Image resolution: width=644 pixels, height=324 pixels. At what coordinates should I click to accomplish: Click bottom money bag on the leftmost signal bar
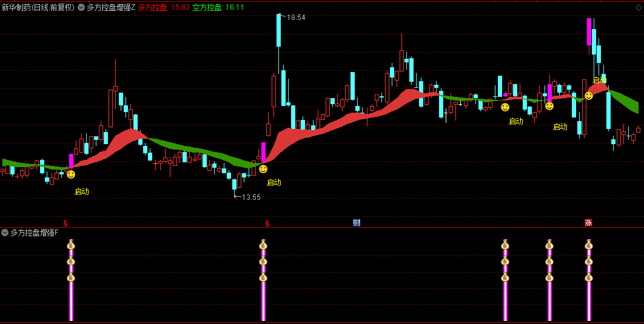tap(71, 277)
